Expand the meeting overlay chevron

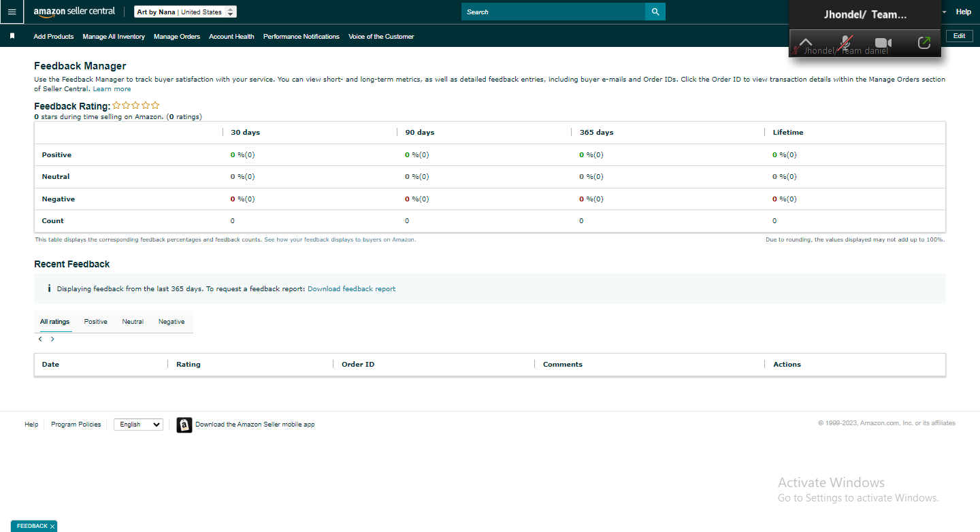[x=806, y=43]
